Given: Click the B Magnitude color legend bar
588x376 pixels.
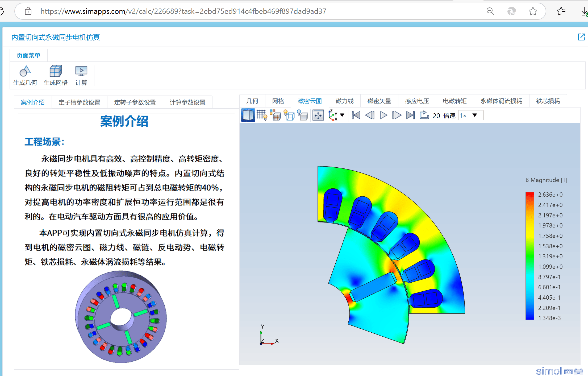Looking at the screenshot, I should 529,256.
